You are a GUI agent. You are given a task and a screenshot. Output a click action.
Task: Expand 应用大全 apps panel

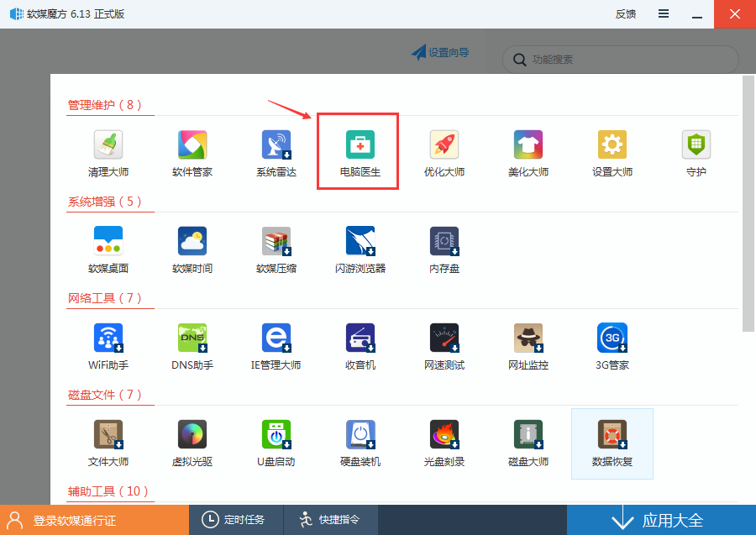click(x=661, y=520)
